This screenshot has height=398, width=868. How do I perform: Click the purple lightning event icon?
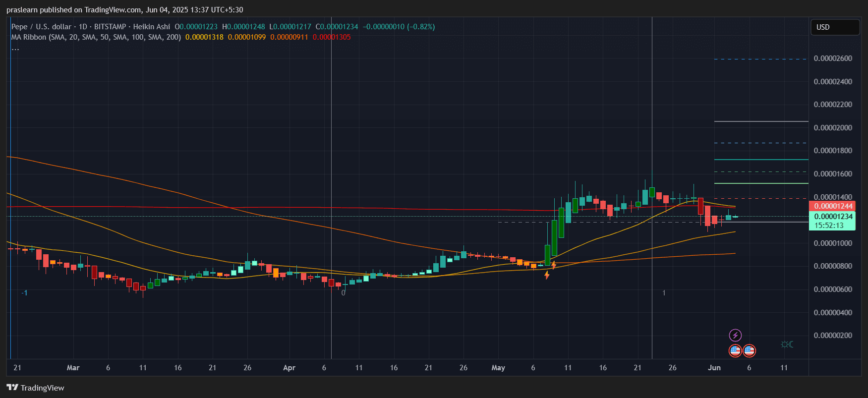click(735, 336)
